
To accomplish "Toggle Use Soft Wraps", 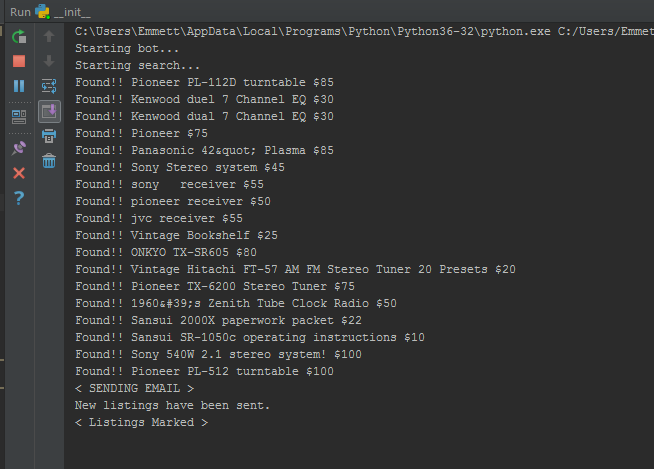I will coord(49,86).
